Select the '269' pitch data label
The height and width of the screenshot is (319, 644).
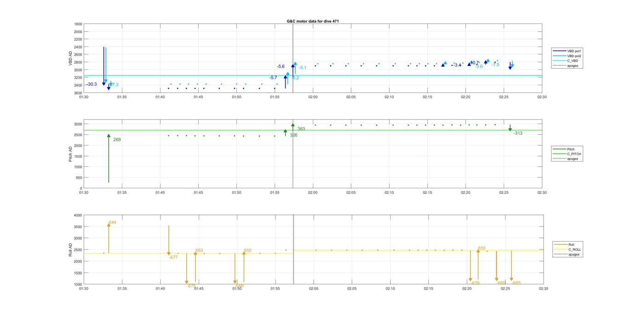tap(117, 139)
